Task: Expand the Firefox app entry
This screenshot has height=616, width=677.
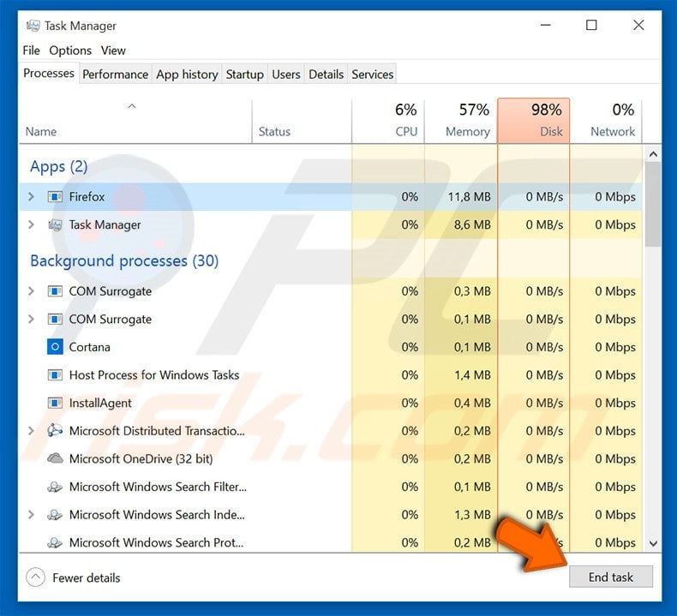Action: coord(31,197)
